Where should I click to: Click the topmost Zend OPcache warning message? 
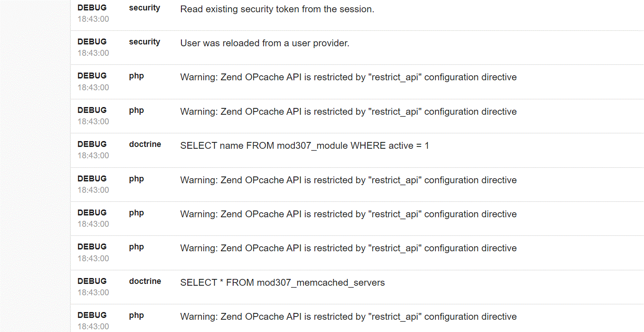pos(348,77)
